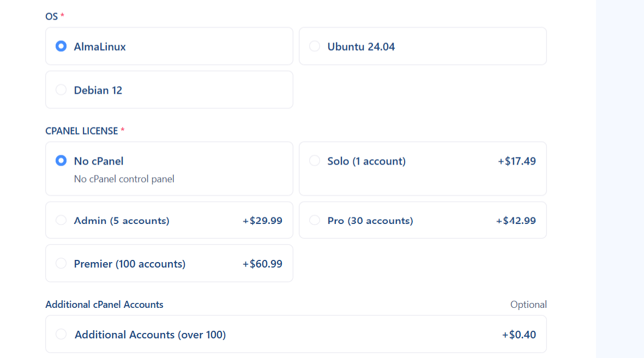The width and height of the screenshot is (644, 358).
Task: Click the CPANEL LICENSE section label
Action: tap(81, 131)
